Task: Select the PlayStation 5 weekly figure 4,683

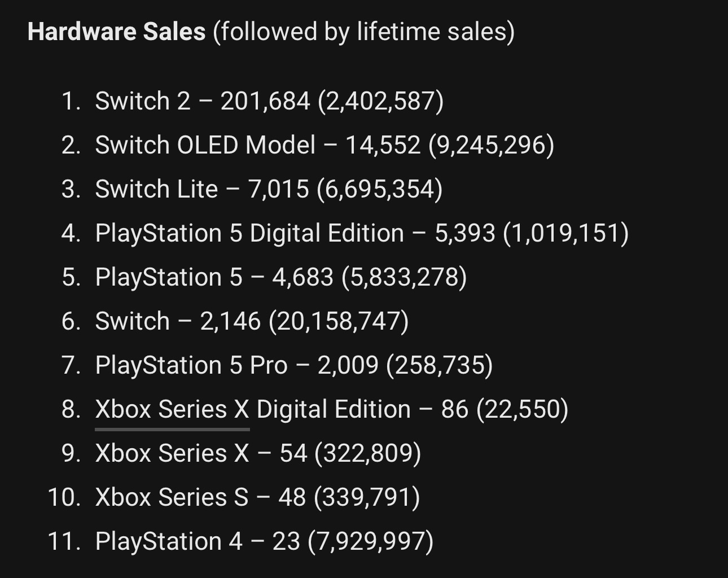Action: click(x=302, y=278)
